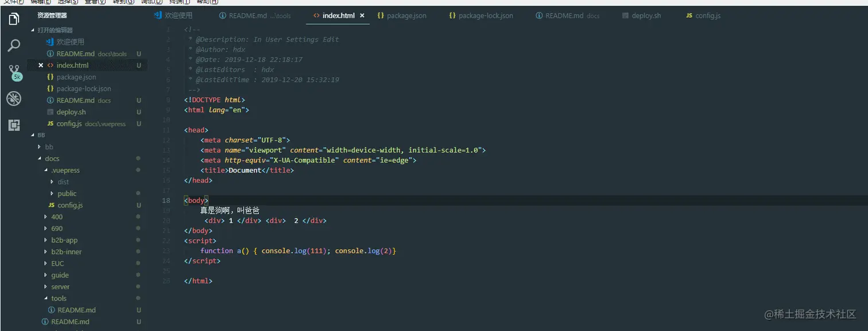Click the closing </html> tag line
The width and height of the screenshot is (868, 331).
[x=198, y=281]
